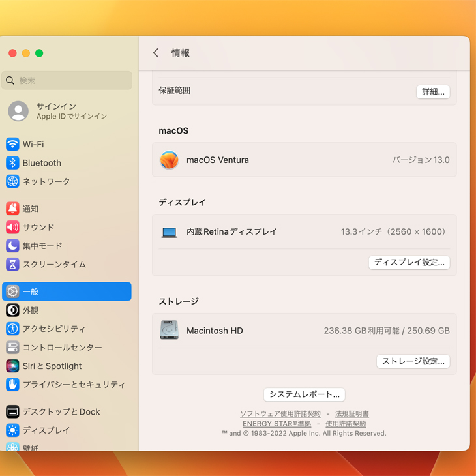Click the Apple copyright notice text
This screenshot has height=476, width=476.
[x=304, y=433]
